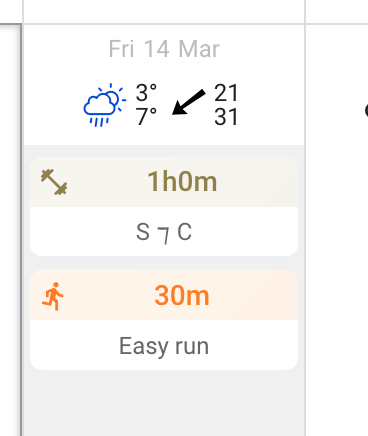
Task: Click the rainy weather cloud icon
Action: pos(105,105)
